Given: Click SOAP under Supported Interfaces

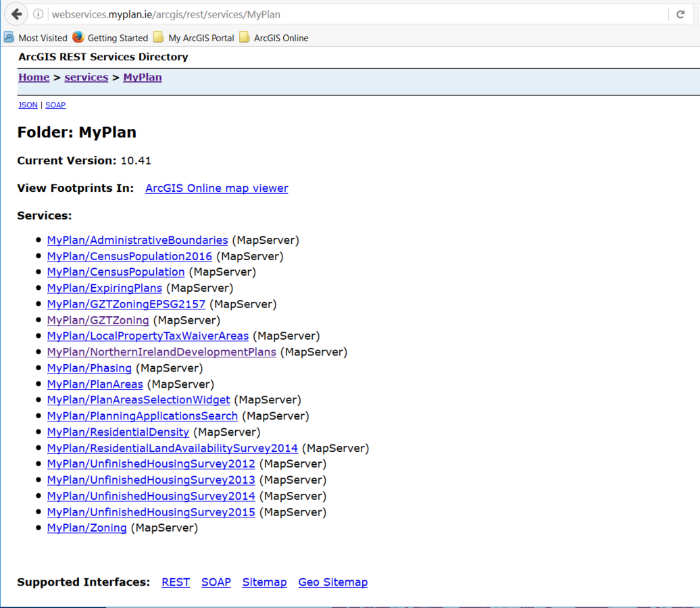Looking at the screenshot, I should pyautogui.click(x=216, y=582).
